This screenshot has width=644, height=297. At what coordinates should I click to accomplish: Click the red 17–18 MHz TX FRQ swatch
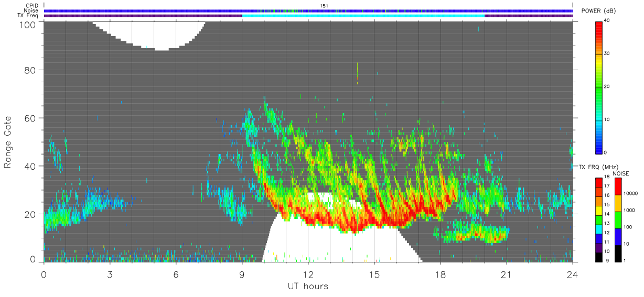599,182
